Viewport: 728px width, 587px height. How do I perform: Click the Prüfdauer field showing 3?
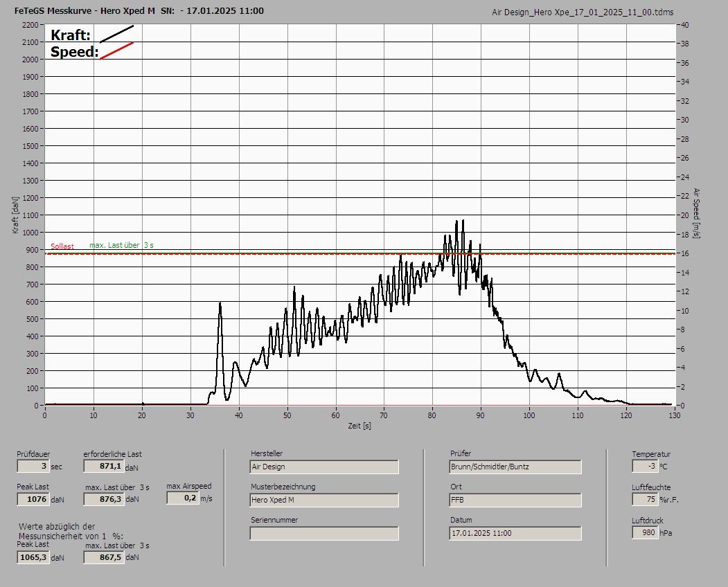pos(33,466)
